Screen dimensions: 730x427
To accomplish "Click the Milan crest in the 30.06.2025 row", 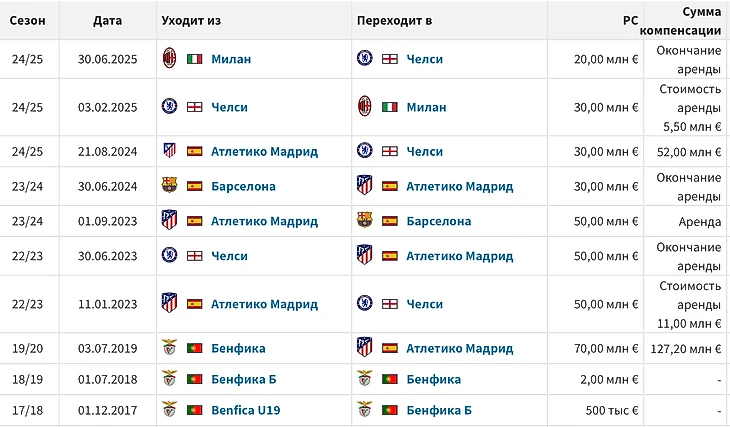I will click(x=169, y=58).
